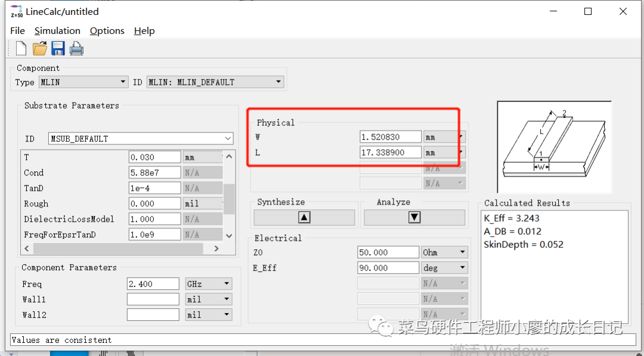Click the Rough field showing 0.000
Viewport: 644px width, 356px height.
click(x=155, y=204)
